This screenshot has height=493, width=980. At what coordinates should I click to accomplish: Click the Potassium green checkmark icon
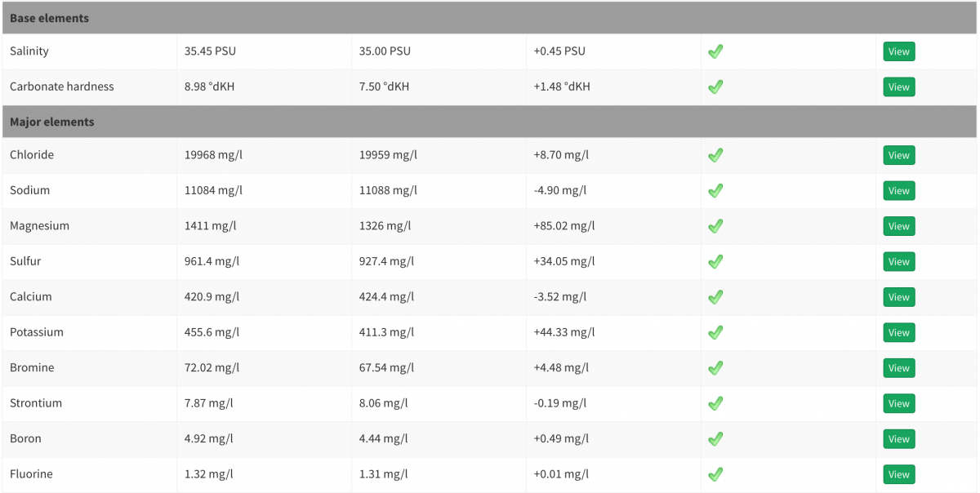[x=715, y=332]
